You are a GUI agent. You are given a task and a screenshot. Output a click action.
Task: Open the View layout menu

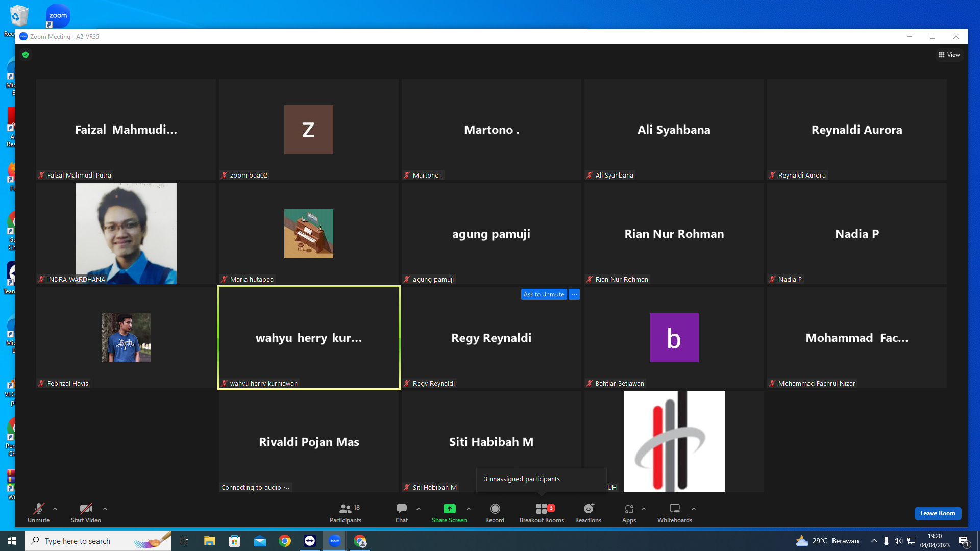(x=949, y=55)
